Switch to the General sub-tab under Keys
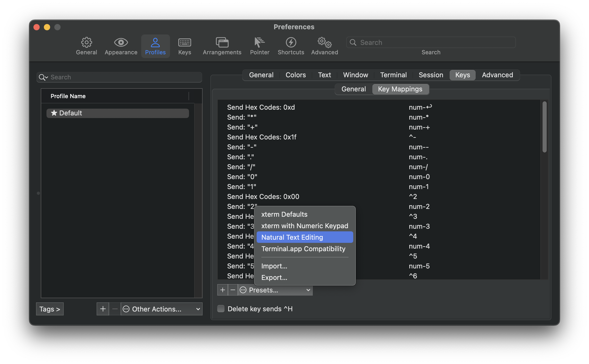The width and height of the screenshot is (589, 364). [354, 89]
